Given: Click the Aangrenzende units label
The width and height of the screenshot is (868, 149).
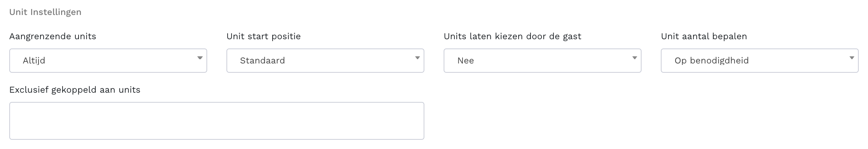Looking at the screenshot, I should [x=53, y=36].
